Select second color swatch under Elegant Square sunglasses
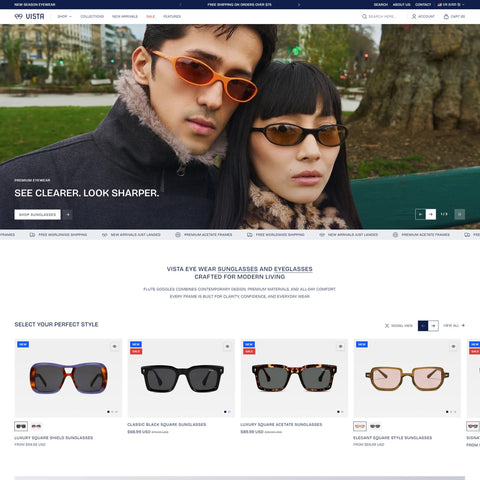The width and height of the screenshot is (480, 480). pos(375,426)
